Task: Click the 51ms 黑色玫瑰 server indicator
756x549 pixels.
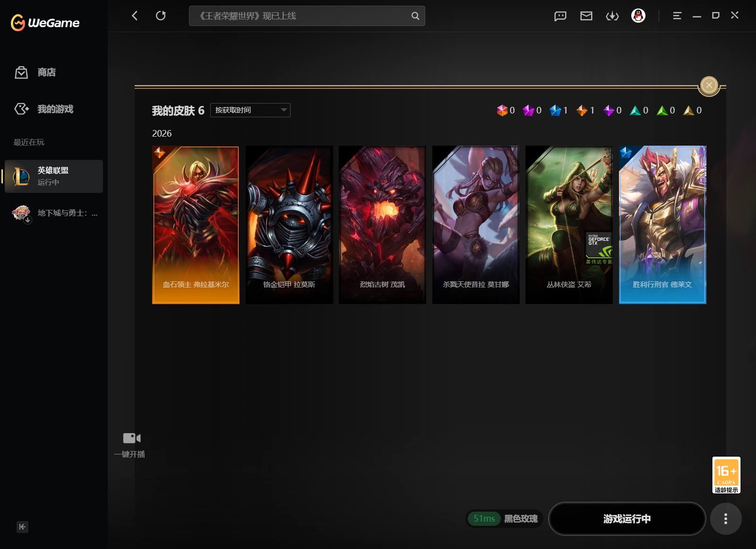Action: pos(505,519)
